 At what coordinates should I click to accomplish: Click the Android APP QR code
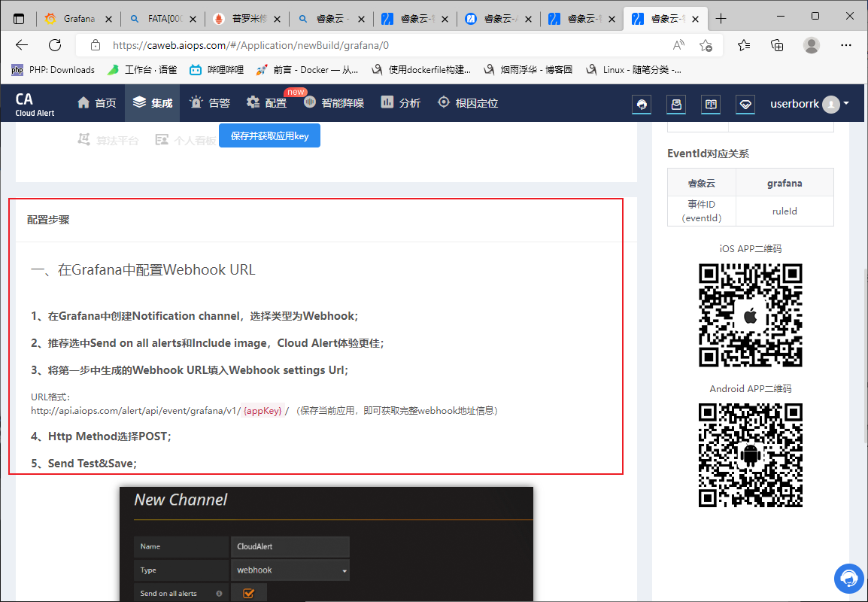(x=751, y=455)
